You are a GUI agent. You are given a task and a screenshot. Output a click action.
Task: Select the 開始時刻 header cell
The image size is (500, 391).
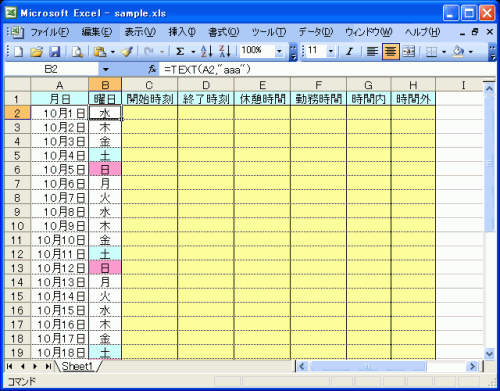(x=150, y=99)
